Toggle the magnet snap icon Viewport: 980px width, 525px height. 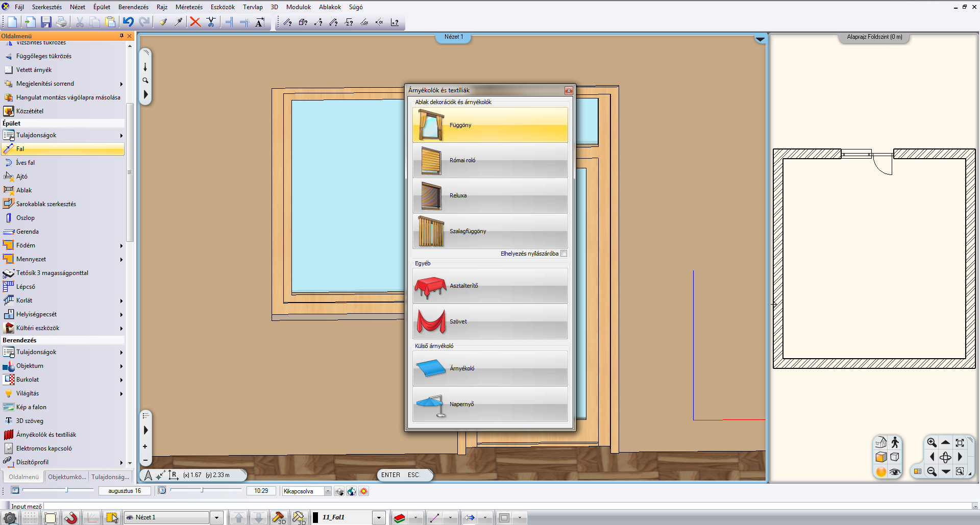pyautogui.click(x=70, y=518)
